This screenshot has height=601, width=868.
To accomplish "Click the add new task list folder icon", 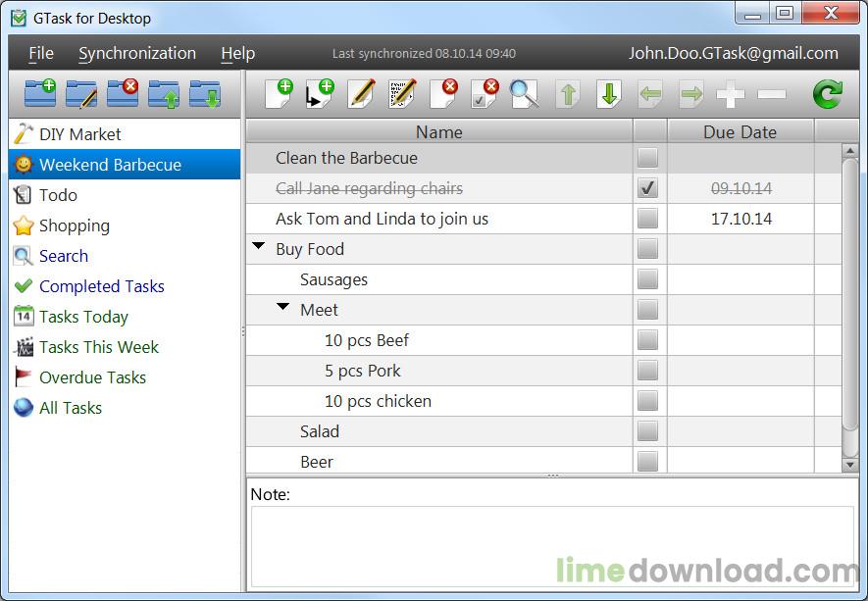I will (40, 93).
